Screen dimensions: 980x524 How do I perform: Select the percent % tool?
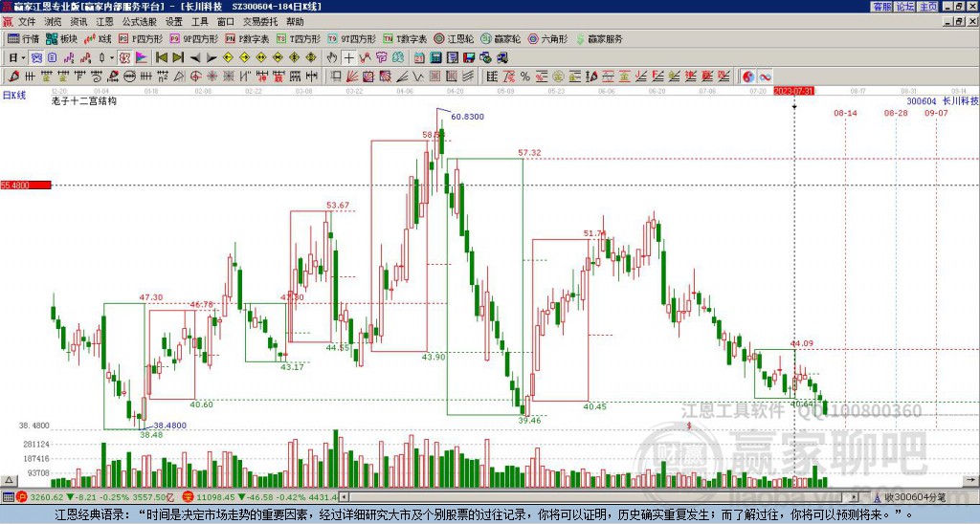pyautogui.click(x=525, y=76)
